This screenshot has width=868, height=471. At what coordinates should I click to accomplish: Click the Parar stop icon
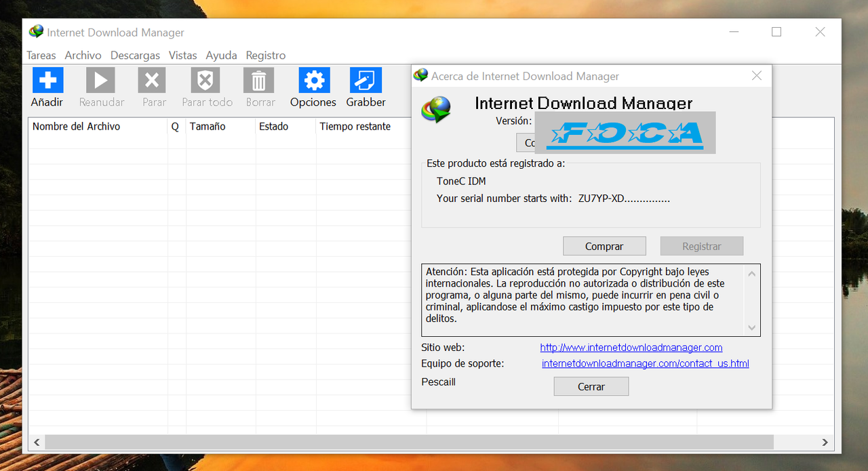(x=152, y=80)
